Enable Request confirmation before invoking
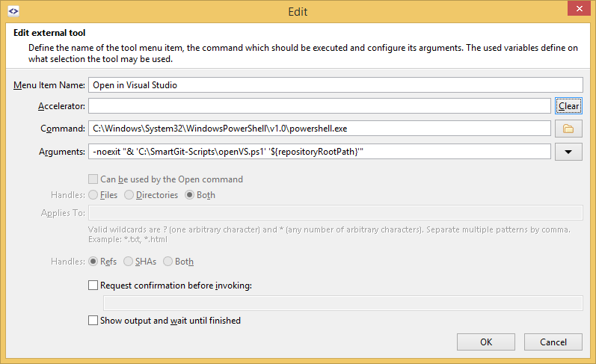The width and height of the screenshot is (596, 364). (93, 285)
